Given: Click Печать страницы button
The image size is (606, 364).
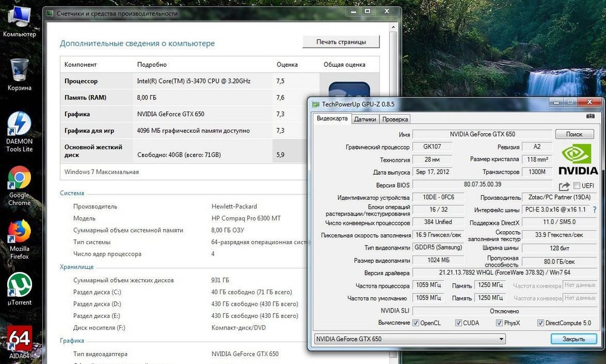Looking at the screenshot, I should point(341,42).
